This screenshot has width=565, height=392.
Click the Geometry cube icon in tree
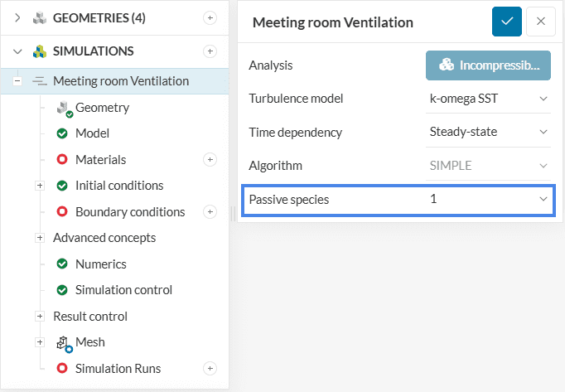pos(64,108)
